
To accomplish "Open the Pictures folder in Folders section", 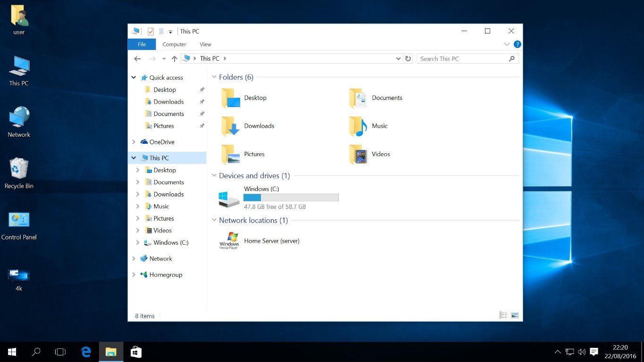I will (243, 154).
